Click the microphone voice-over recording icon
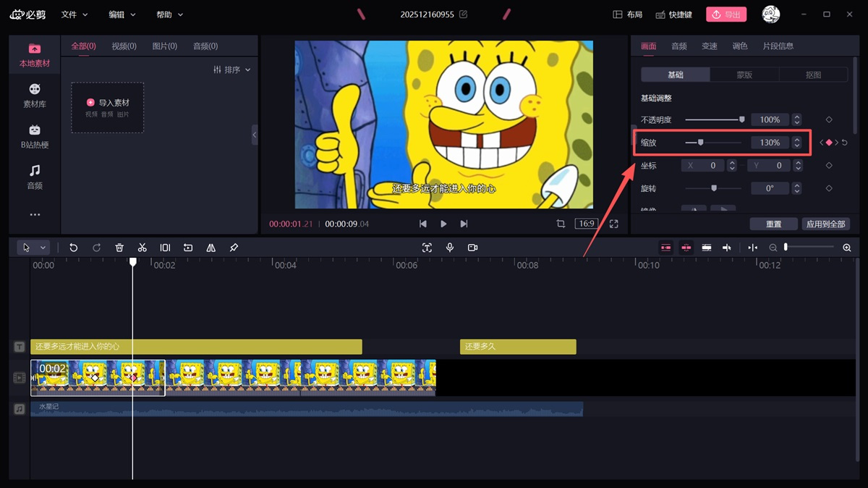868x488 pixels. click(450, 248)
